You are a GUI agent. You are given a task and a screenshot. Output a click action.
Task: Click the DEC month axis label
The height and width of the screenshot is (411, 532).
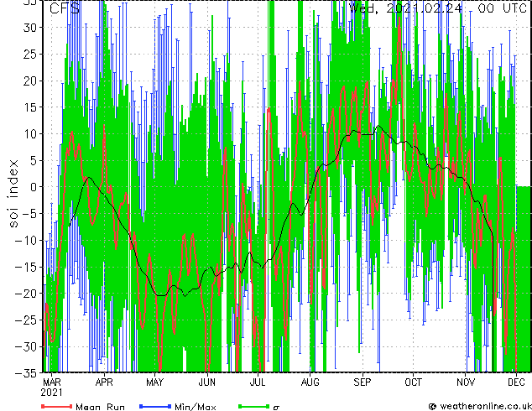(516, 382)
